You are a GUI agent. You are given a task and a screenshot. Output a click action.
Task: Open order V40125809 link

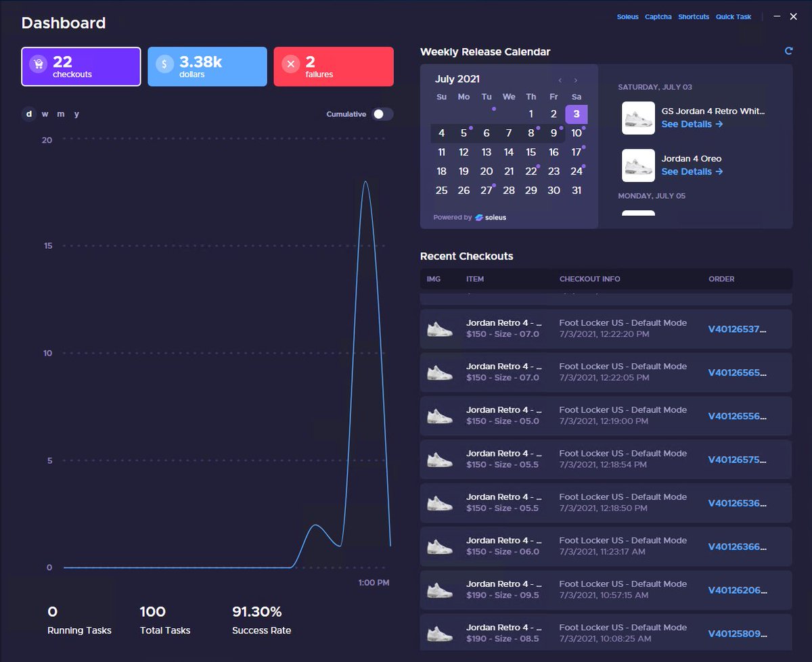point(738,634)
